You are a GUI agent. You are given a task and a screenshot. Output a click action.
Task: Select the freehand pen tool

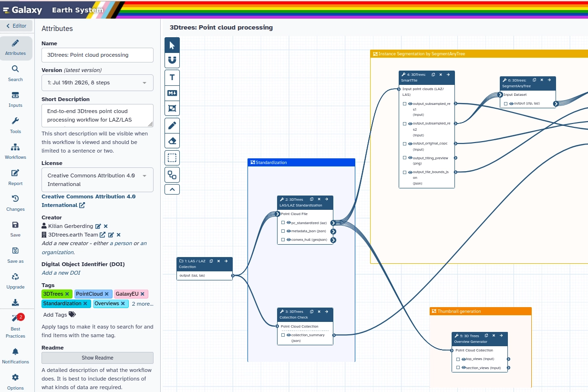(x=172, y=126)
